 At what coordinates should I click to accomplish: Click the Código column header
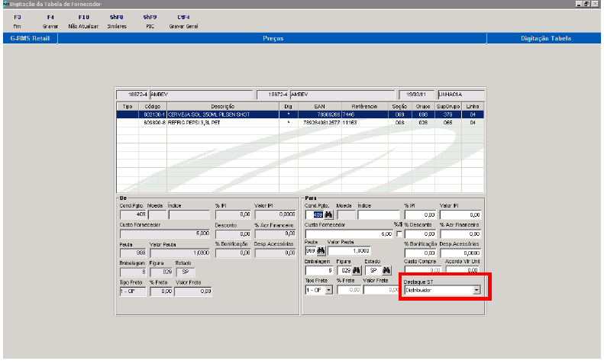152,107
